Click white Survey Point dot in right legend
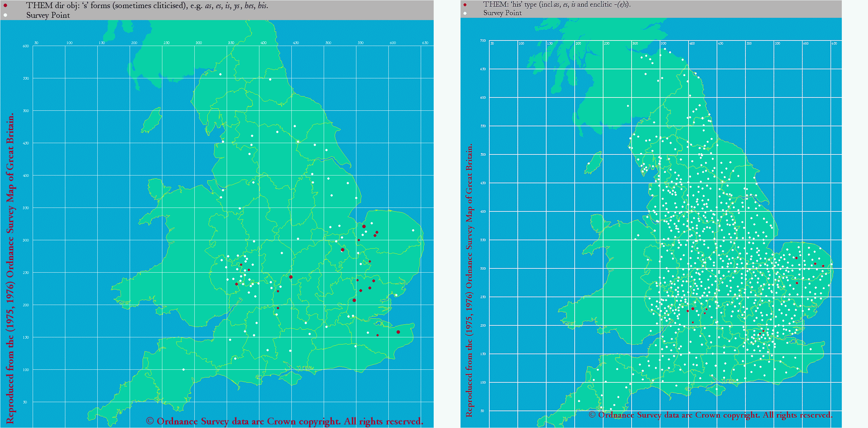Viewport: 868px width, 428px height. pos(465,13)
